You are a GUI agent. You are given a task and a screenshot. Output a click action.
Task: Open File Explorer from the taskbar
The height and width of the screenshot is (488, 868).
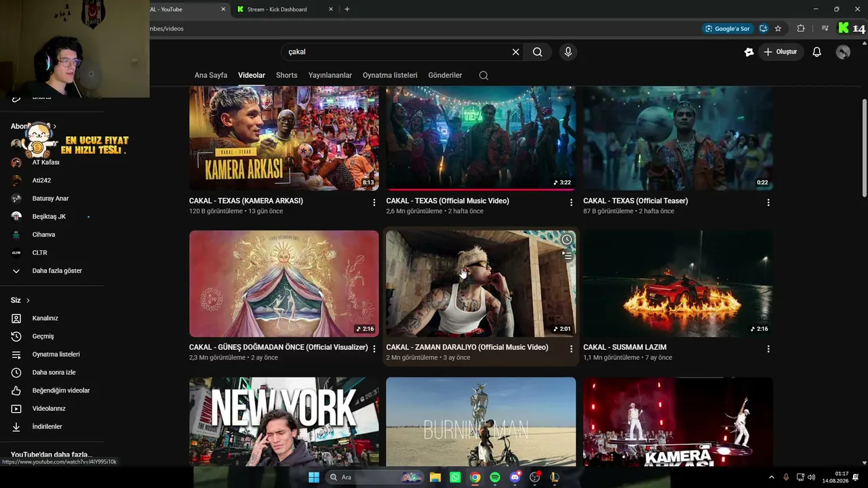coord(435,477)
